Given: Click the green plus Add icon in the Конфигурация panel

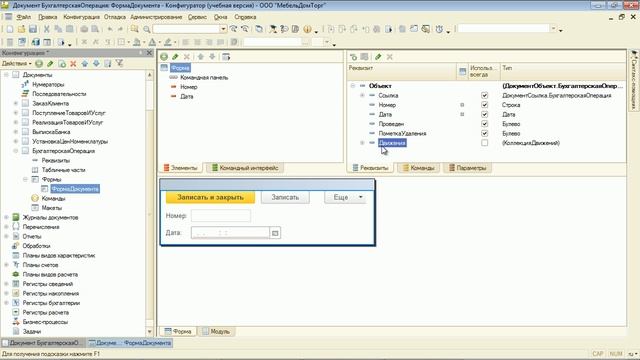Looking at the screenshot, I should coord(39,64).
